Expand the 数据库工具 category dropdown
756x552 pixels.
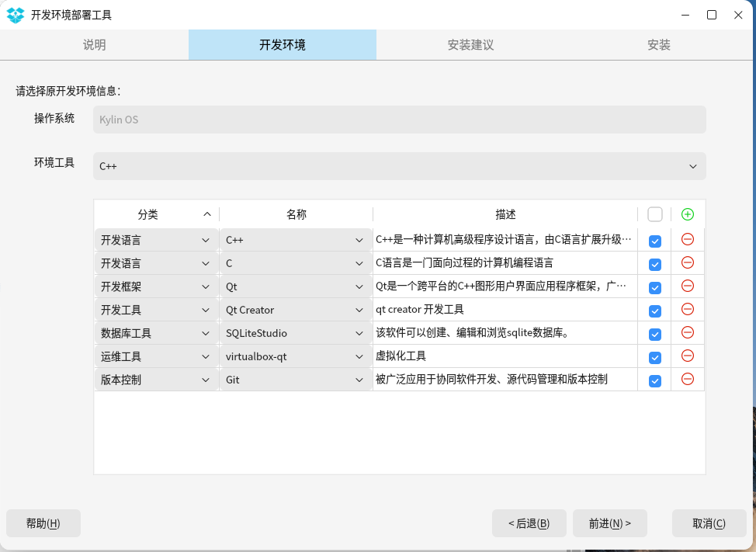tap(156, 333)
